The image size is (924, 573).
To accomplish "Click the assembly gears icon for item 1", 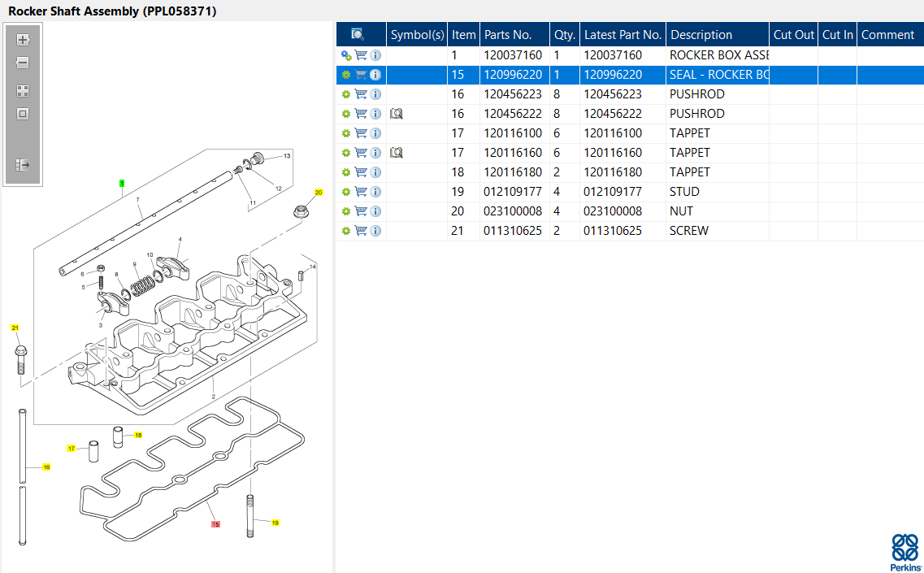I will 346,55.
